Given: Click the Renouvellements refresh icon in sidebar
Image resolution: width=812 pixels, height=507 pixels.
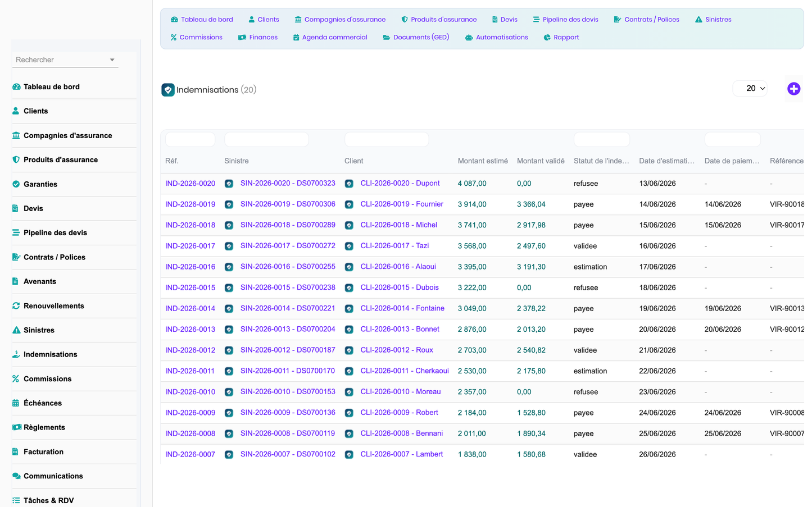Looking at the screenshot, I should (16, 306).
